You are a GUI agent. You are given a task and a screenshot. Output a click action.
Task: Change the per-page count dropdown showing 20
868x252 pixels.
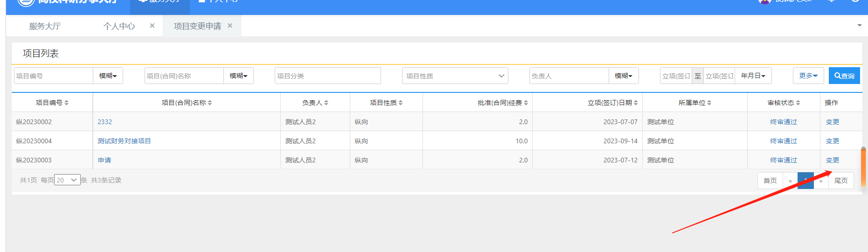tap(67, 180)
